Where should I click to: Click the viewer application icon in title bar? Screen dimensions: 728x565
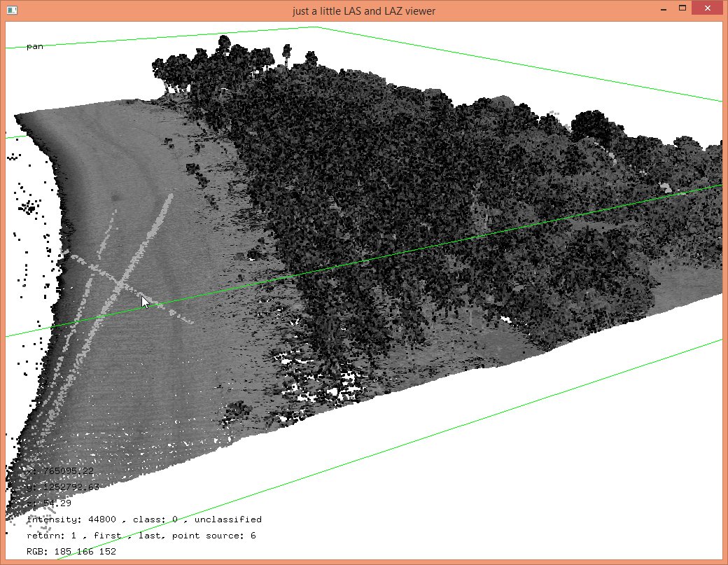[x=12, y=11]
